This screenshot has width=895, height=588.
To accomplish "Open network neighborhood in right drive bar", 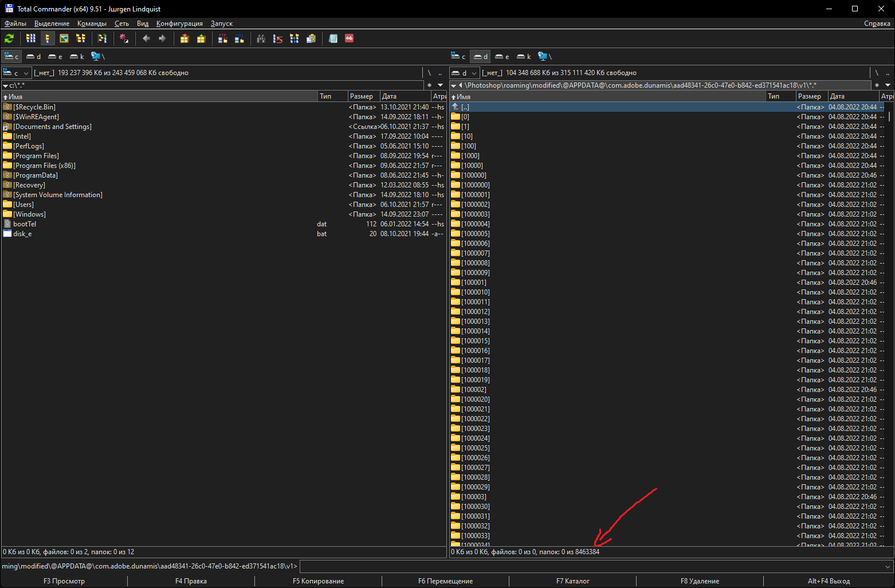I will (x=545, y=56).
